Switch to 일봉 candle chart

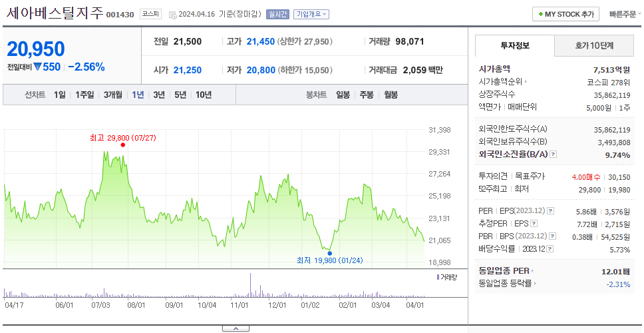[x=343, y=95]
